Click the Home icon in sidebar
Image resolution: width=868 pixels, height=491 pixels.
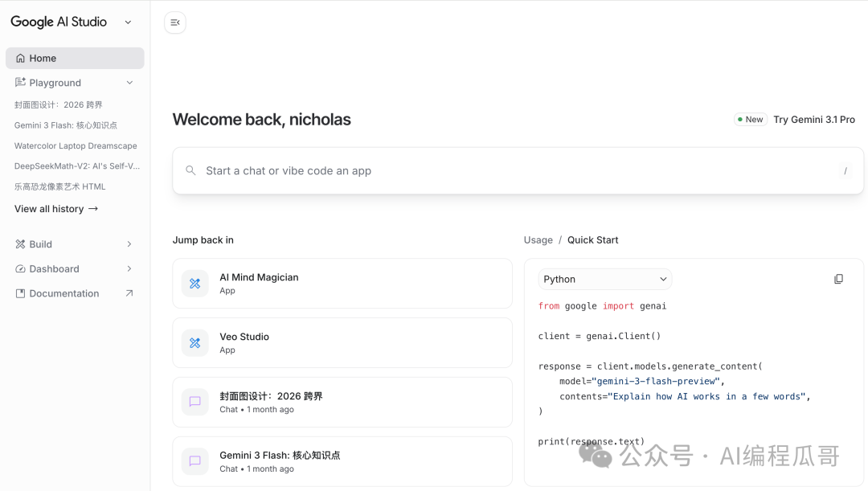pyautogui.click(x=20, y=58)
